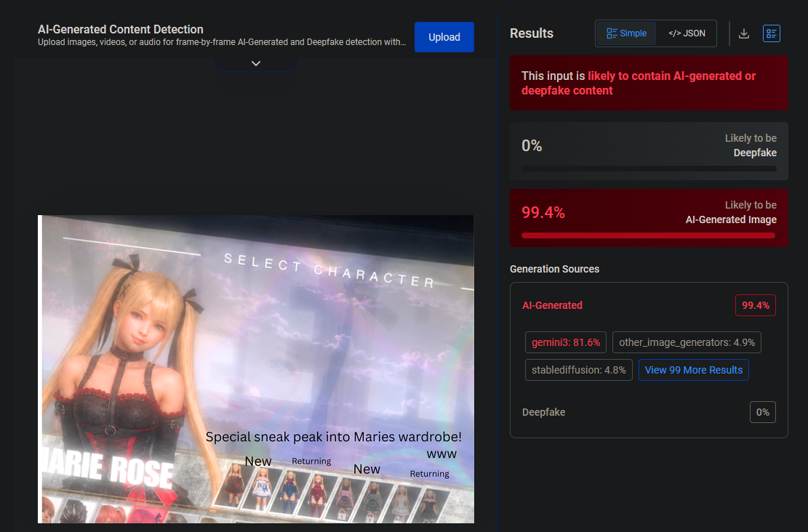
Task: Expand the collapsed chevron below the header
Action: [255, 63]
